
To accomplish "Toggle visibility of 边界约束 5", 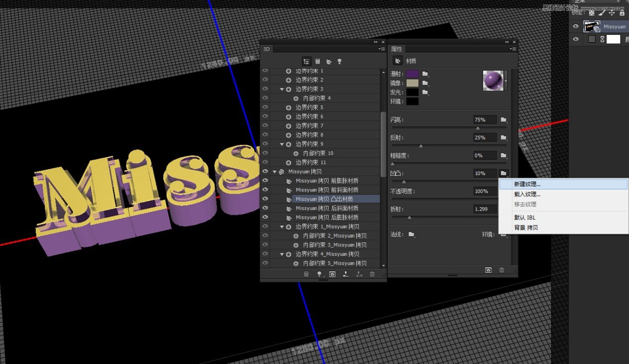I will tap(265, 107).
